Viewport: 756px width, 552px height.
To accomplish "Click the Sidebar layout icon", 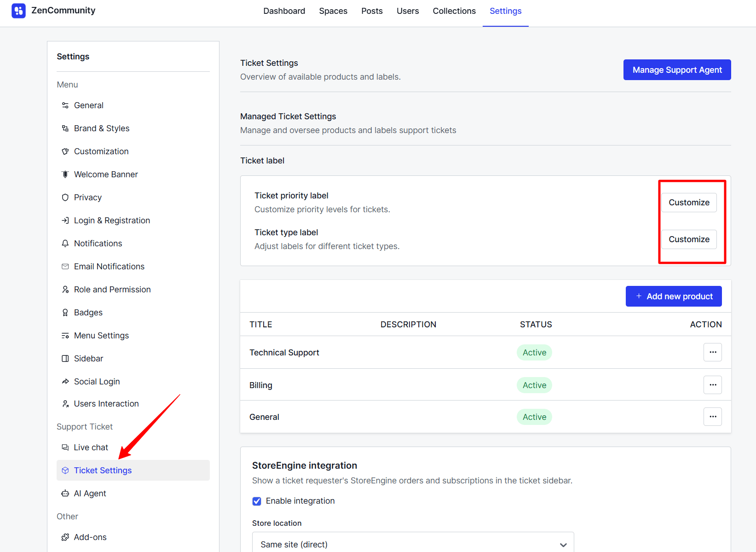I will [x=65, y=359].
